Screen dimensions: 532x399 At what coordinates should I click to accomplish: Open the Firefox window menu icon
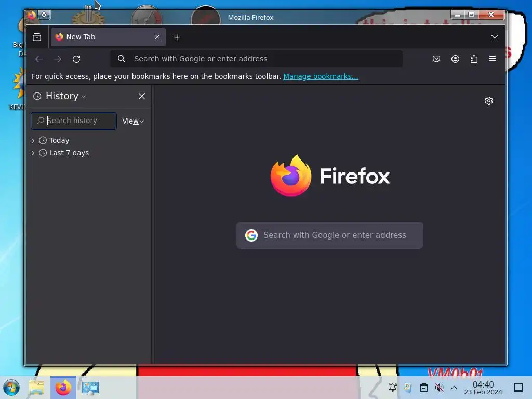(x=32, y=15)
